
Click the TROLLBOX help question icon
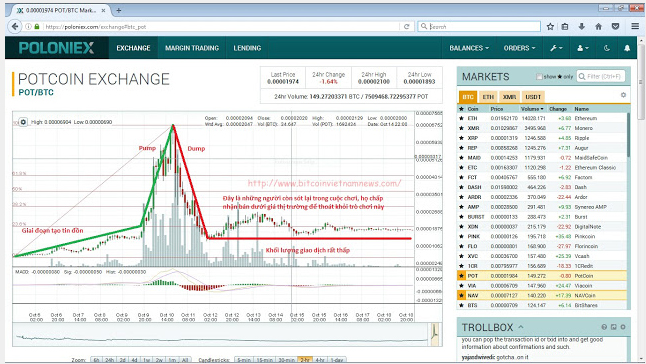click(604, 327)
